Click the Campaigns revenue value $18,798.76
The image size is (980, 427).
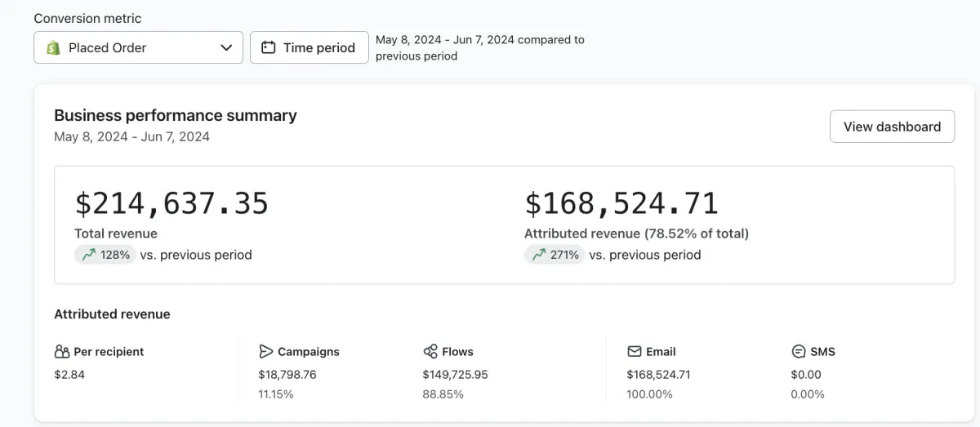click(287, 375)
